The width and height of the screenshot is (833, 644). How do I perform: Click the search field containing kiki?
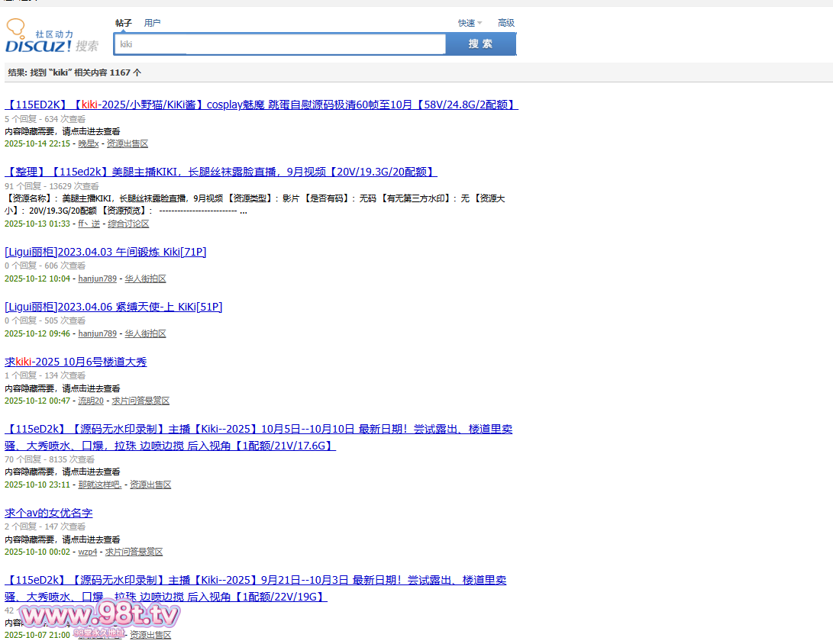(279, 44)
